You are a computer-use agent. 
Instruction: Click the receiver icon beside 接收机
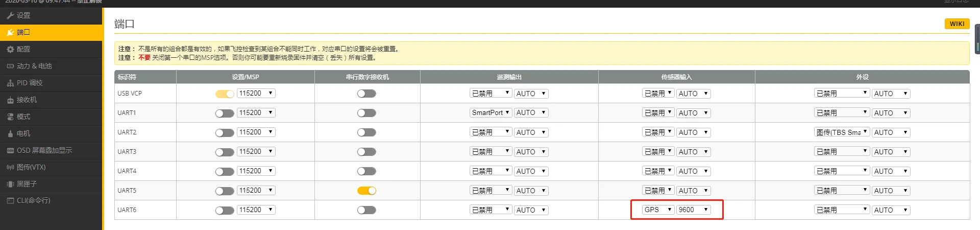(x=10, y=100)
